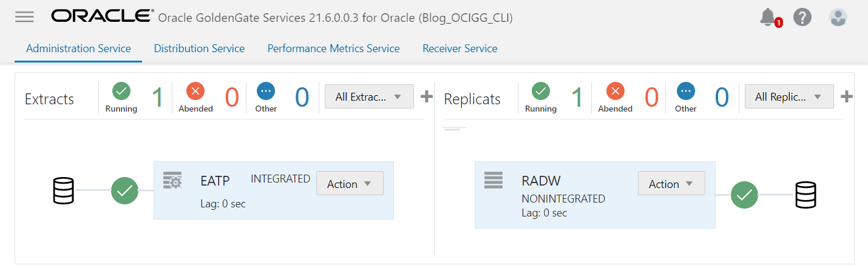Click the source database icon beside EATP
This screenshot has width=868, height=268.
(63, 190)
